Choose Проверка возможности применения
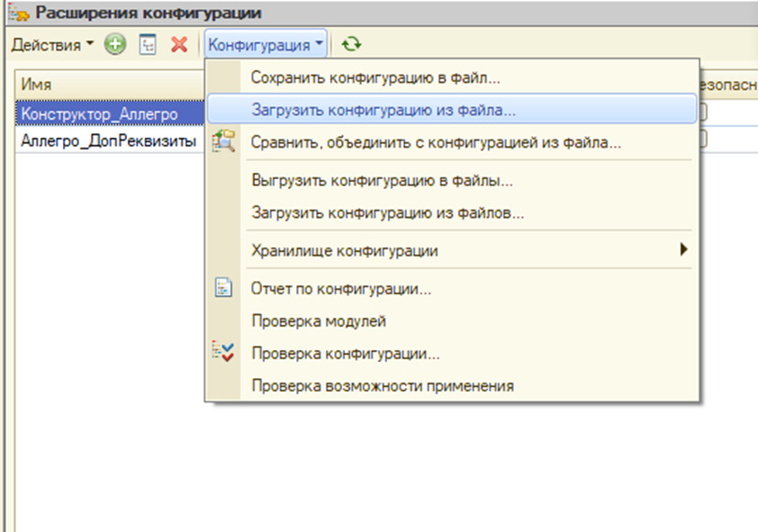 coord(452,385)
